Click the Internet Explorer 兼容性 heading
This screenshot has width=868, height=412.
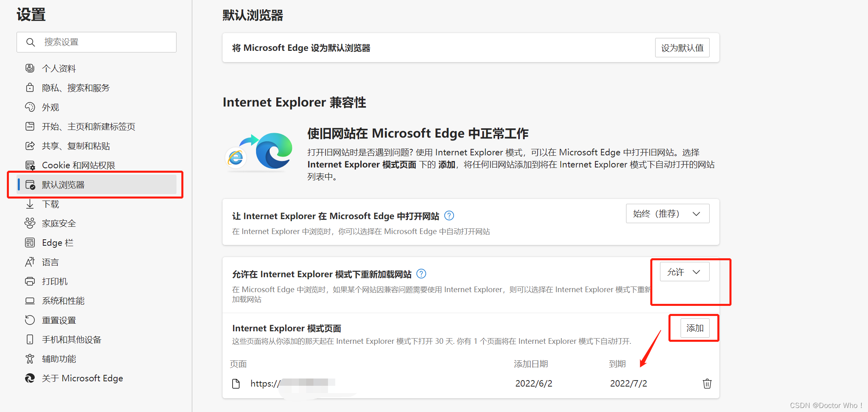click(x=294, y=102)
